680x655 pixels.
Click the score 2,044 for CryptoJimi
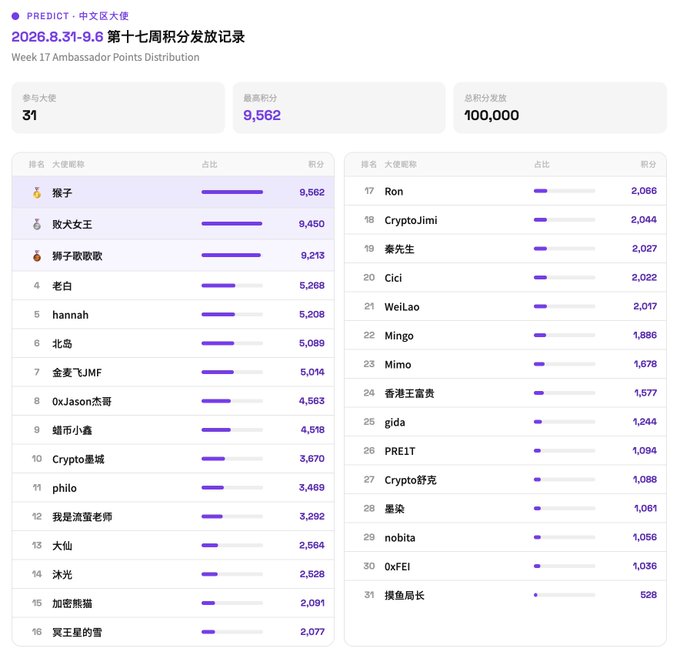coord(644,220)
